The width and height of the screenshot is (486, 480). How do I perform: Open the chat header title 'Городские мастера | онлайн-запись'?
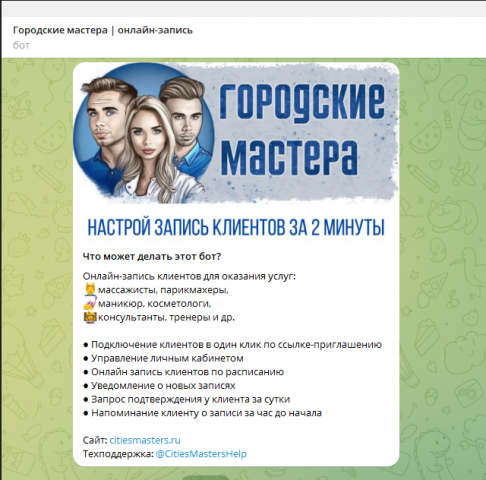(x=103, y=30)
